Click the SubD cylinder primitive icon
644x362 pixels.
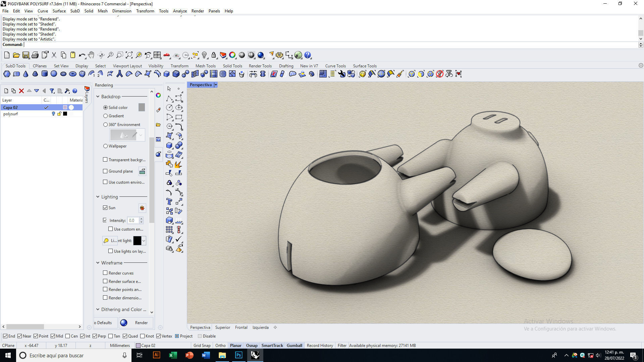pyautogui.click(x=44, y=74)
